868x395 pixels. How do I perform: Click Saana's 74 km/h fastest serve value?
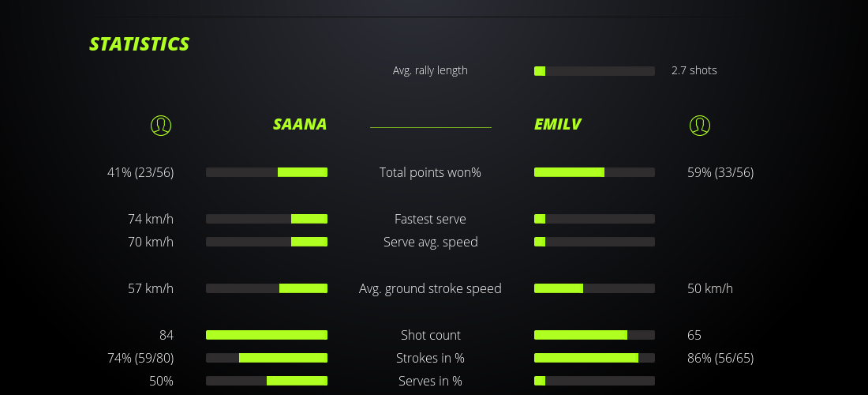(x=151, y=219)
